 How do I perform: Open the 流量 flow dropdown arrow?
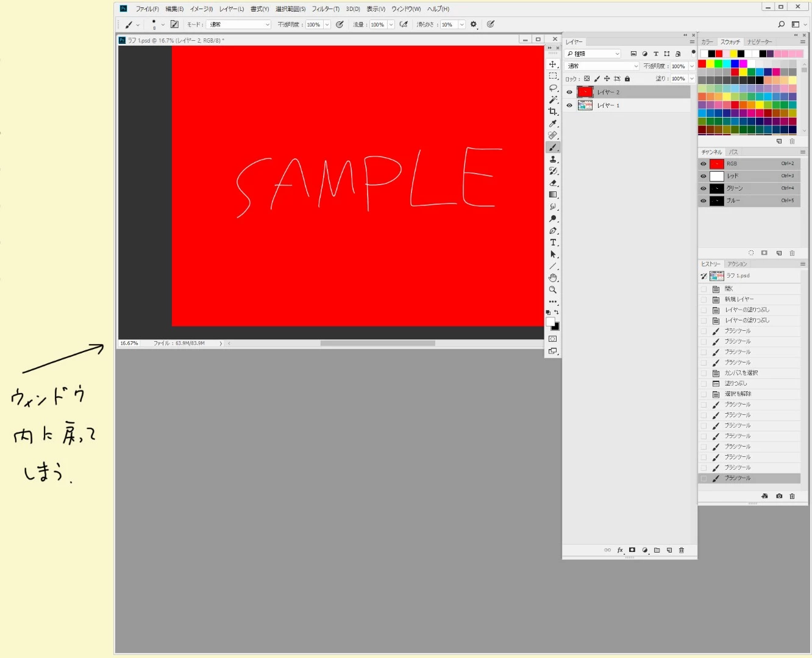(391, 24)
